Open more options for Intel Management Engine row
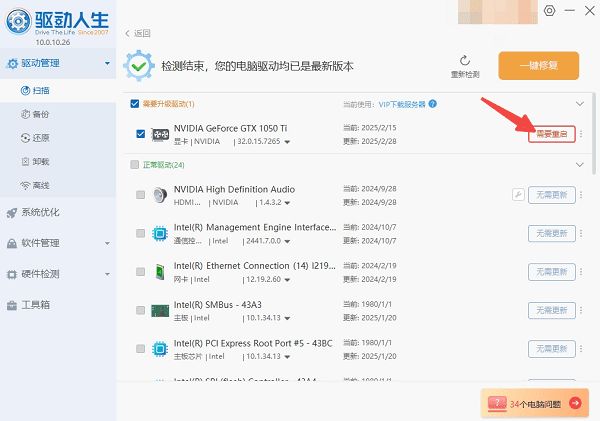The width and height of the screenshot is (600, 421). coord(581,233)
